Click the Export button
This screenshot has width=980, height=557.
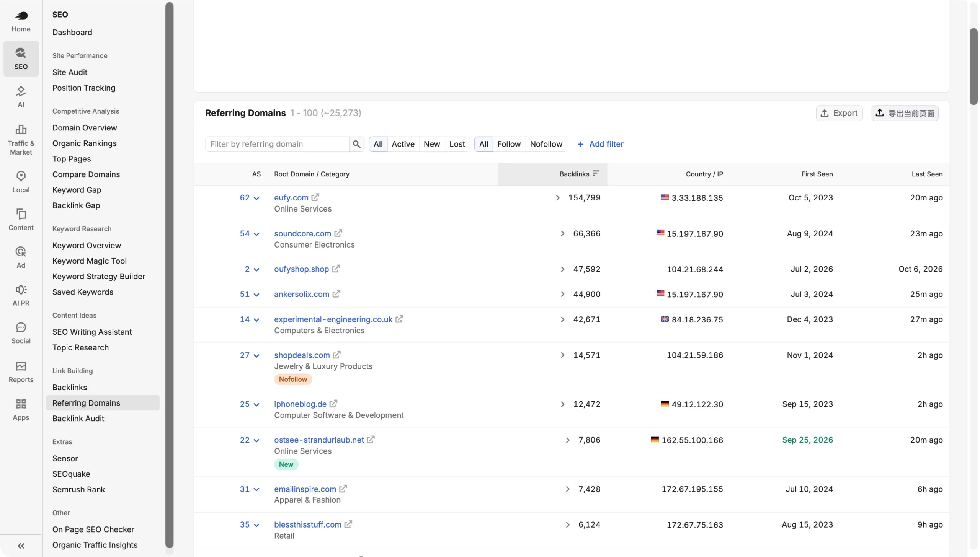[839, 113]
